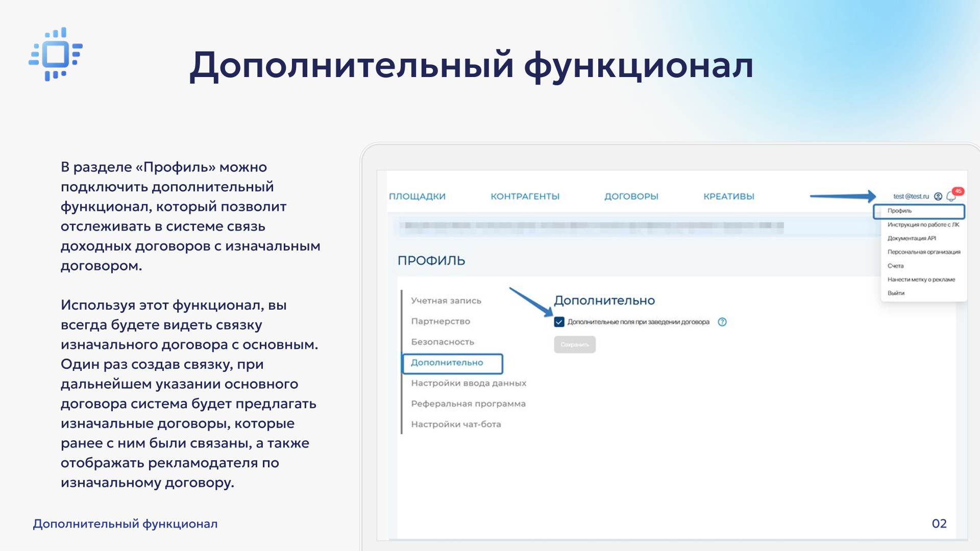Viewport: 980px width, 551px height.
Task: Click the help question mark icon
Action: [722, 322]
